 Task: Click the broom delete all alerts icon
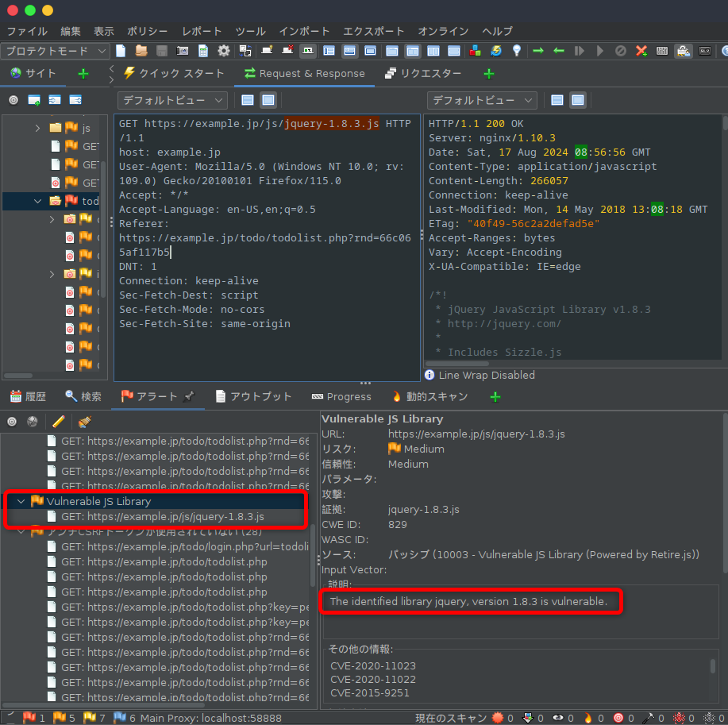coord(84,421)
